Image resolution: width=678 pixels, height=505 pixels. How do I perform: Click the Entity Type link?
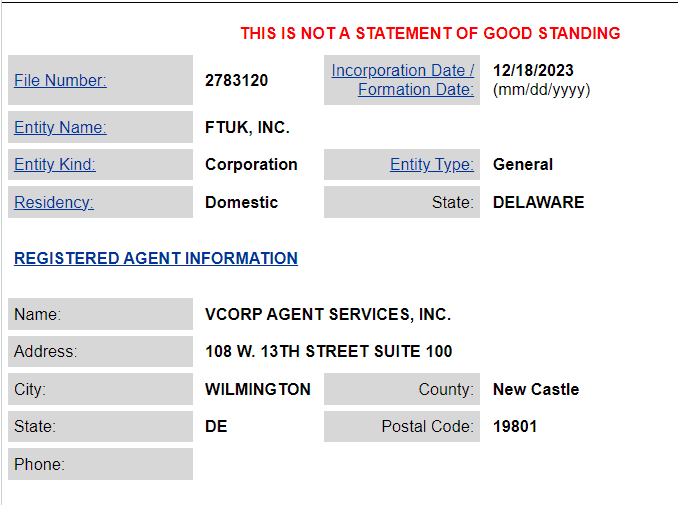[432, 165]
